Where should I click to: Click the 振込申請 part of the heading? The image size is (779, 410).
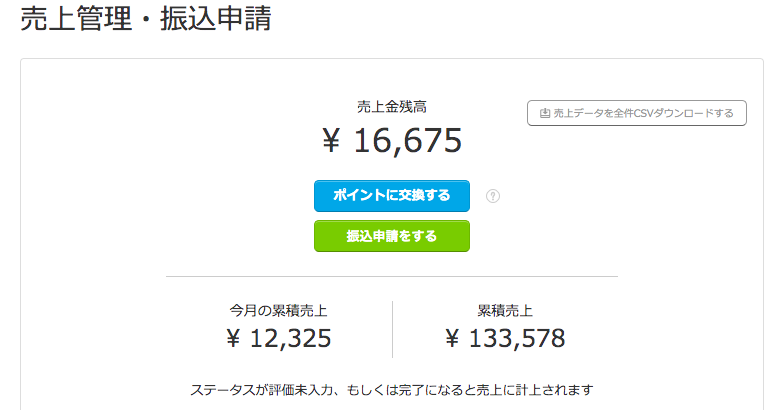[x=216, y=19]
